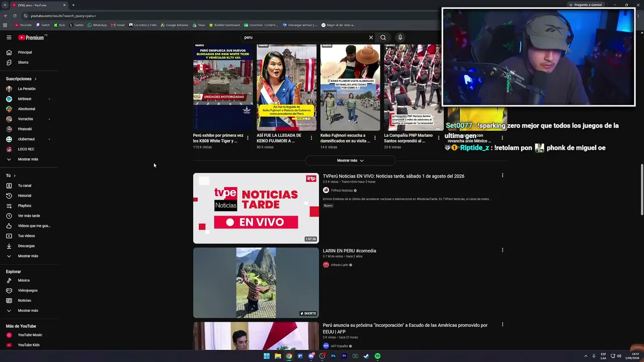Viewport: 644px width, 362px height.
Task: Open the Compañía PNP Mariano Santos short thumbnail
Action: pos(414,87)
